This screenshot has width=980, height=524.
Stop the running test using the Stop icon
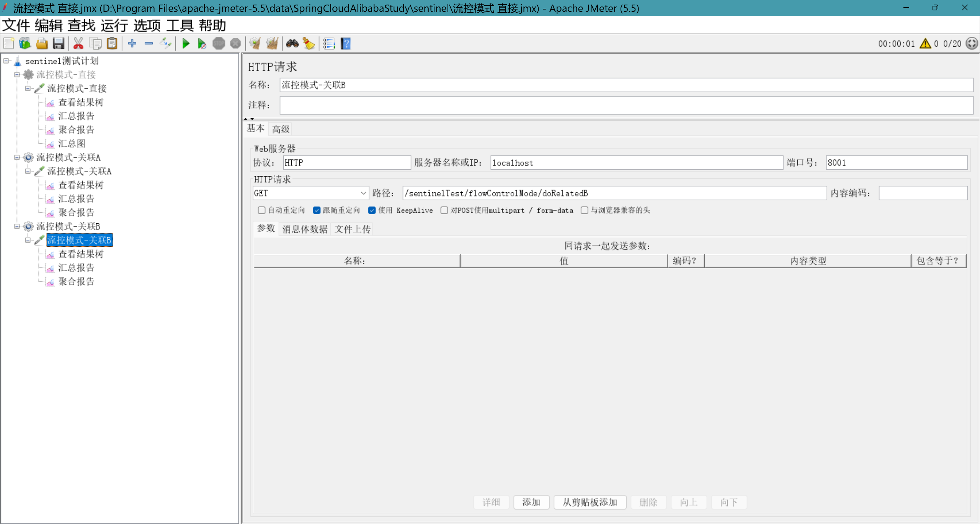219,43
